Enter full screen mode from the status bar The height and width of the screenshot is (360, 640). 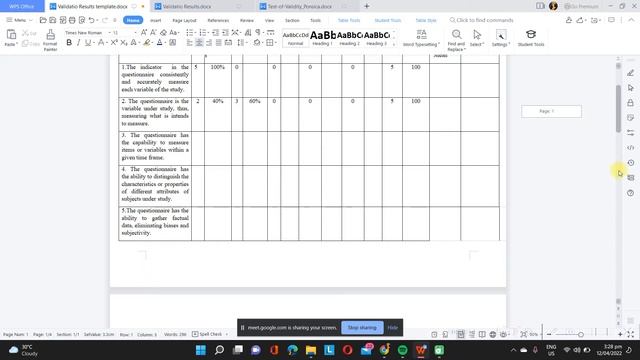631,334
